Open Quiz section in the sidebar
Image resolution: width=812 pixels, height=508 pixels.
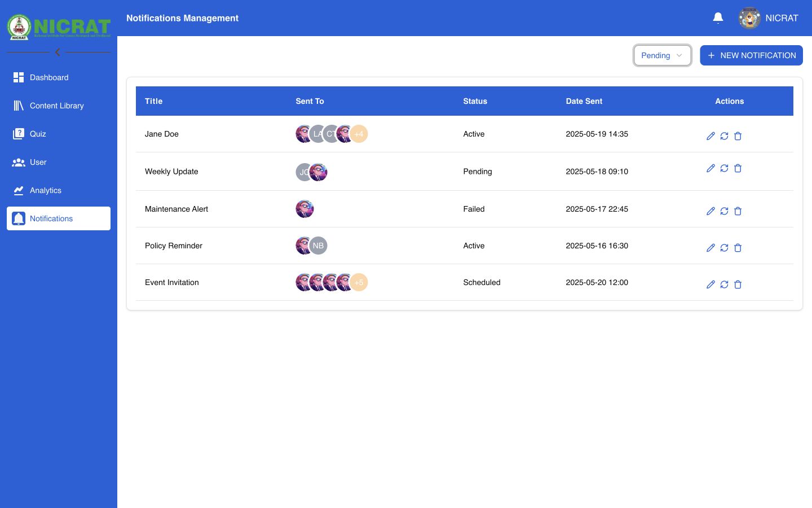click(x=59, y=134)
